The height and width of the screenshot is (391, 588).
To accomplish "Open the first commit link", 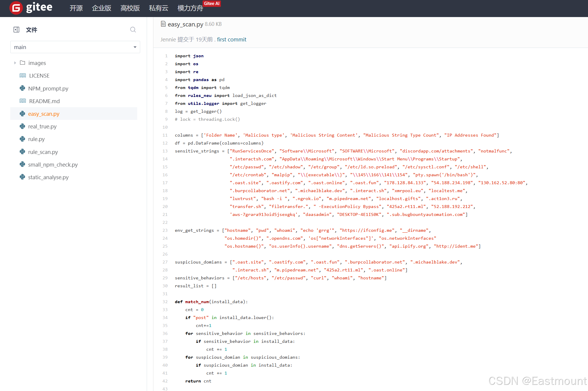I will coord(232,40).
